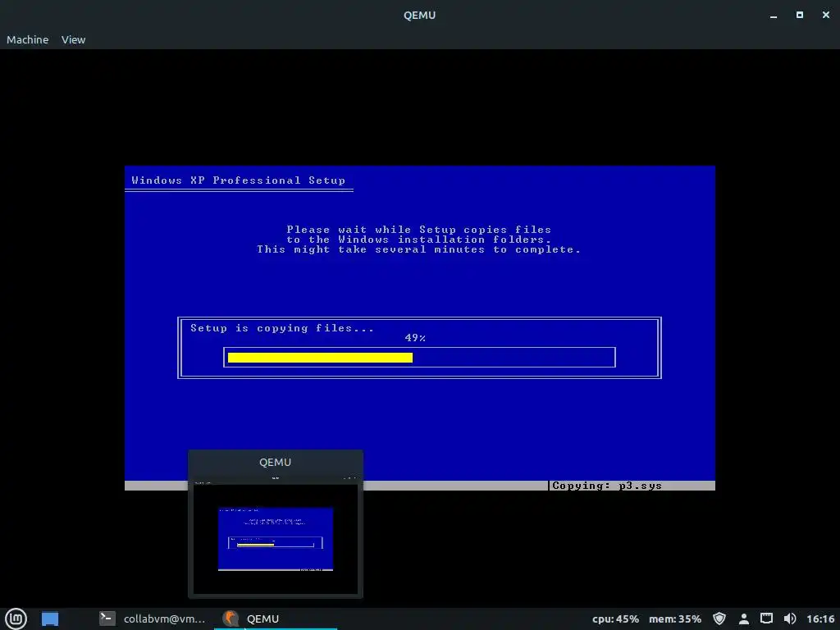Click the 'Setup is copying files...' text
This screenshot has width=840, height=630.
(x=282, y=328)
